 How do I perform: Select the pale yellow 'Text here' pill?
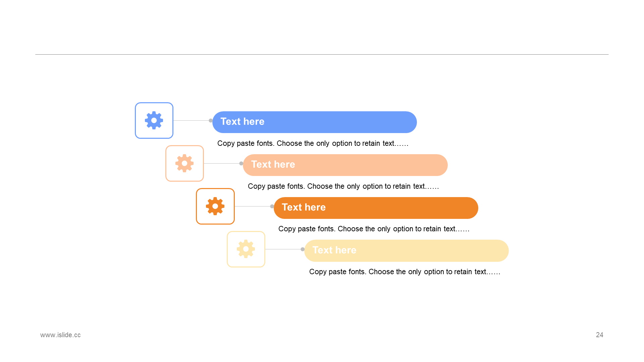pyautogui.click(x=407, y=251)
